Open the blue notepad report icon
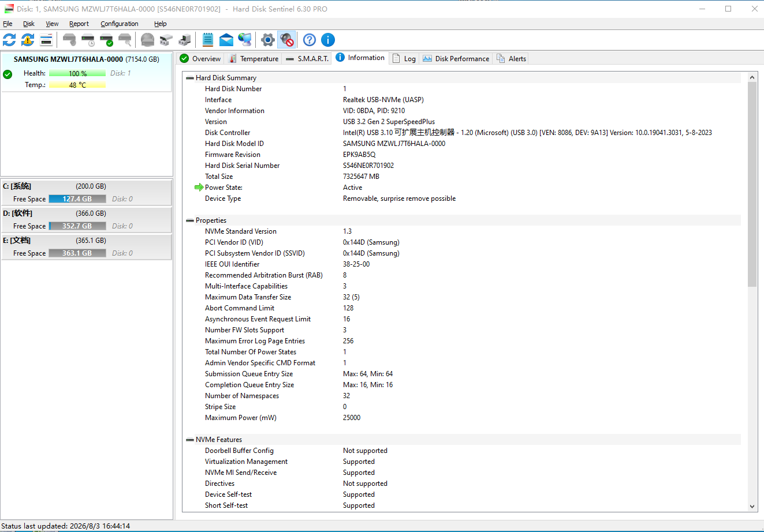 [x=208, y=40]
